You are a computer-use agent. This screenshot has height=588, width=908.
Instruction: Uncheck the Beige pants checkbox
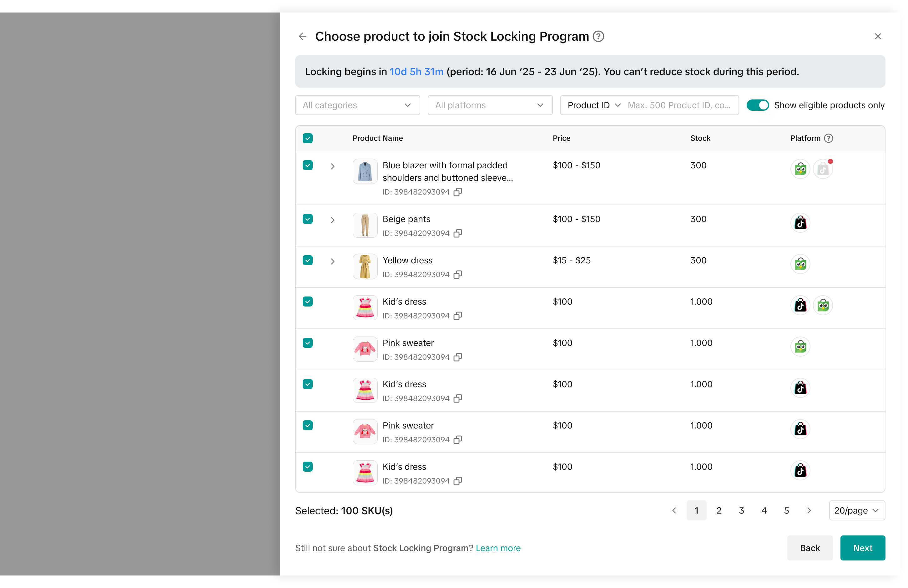tap(307, 219)
